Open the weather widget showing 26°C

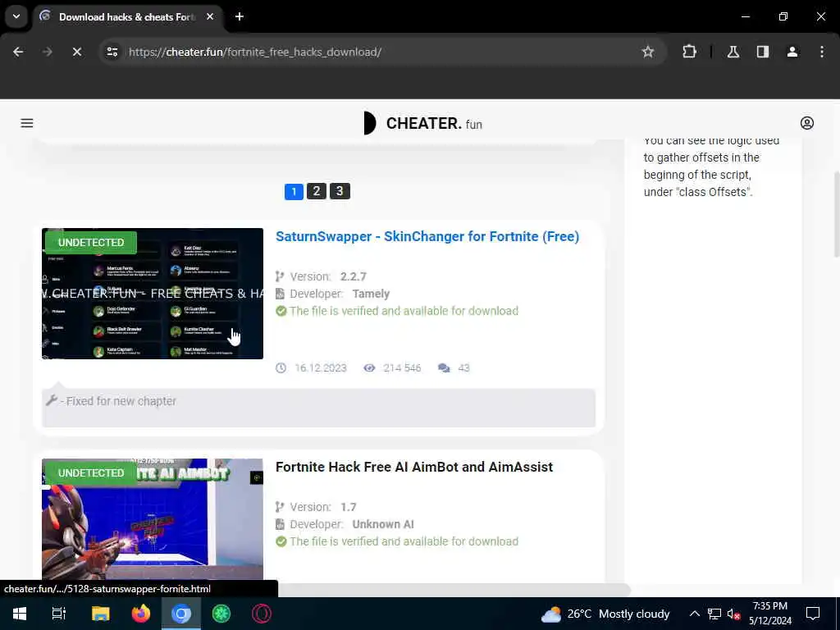(605, 614)
